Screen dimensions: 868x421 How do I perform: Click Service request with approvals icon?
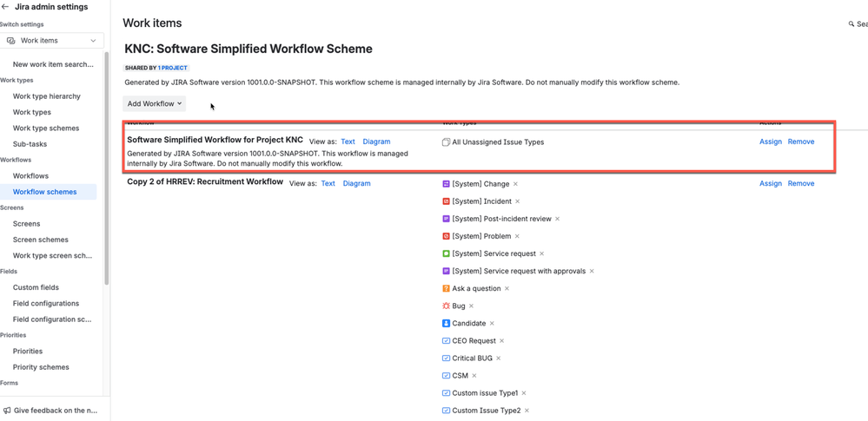(447, 271)
